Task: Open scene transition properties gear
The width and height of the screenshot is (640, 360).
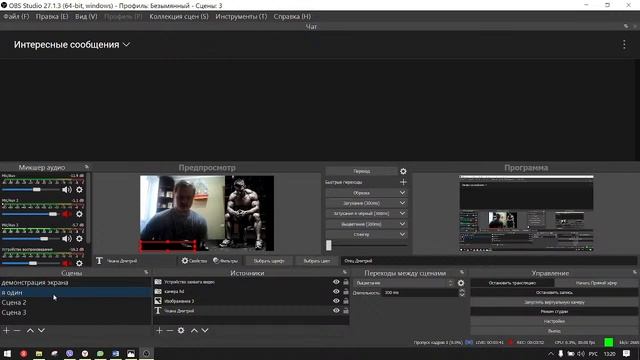Action: (x=461, y=283)
